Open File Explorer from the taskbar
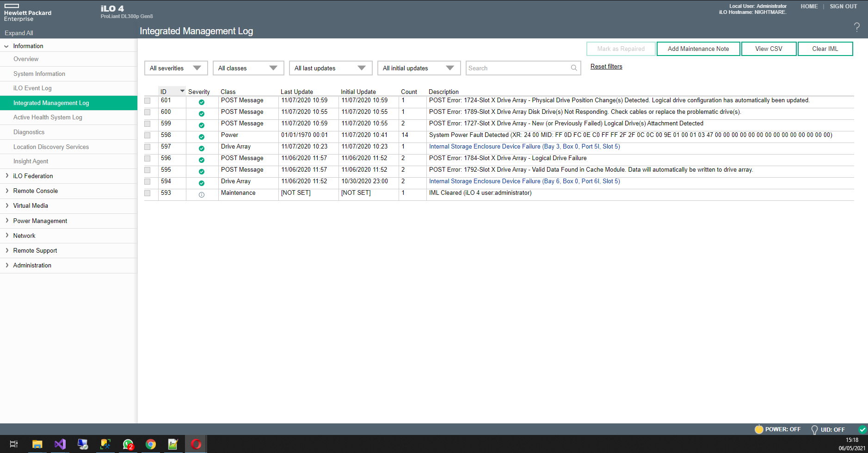868x453 pixels. (x=37, y=444)
